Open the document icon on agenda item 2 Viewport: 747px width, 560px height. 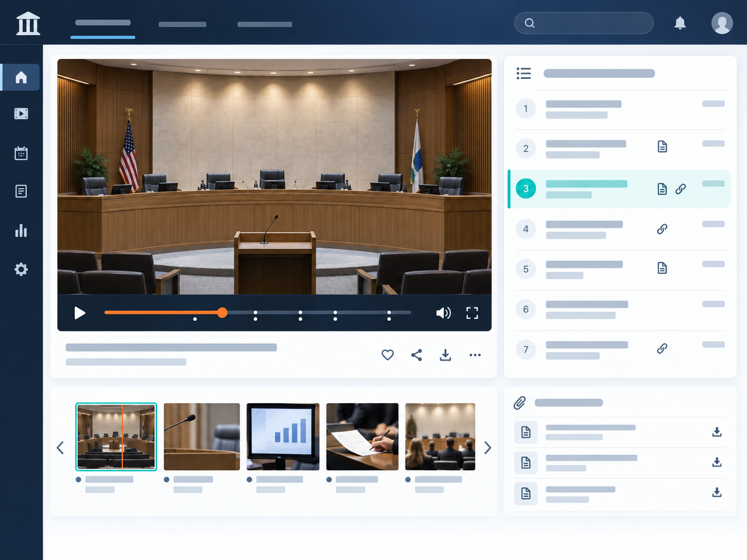pos(662,147)
